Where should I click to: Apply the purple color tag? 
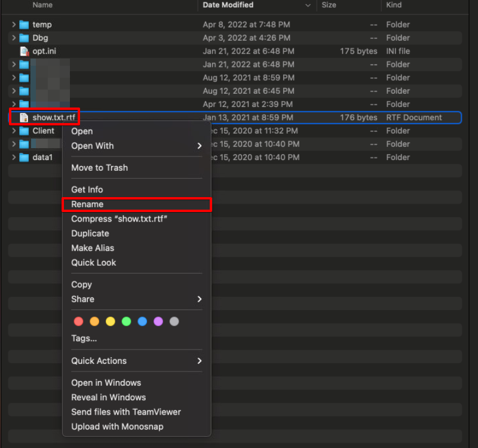158,321
